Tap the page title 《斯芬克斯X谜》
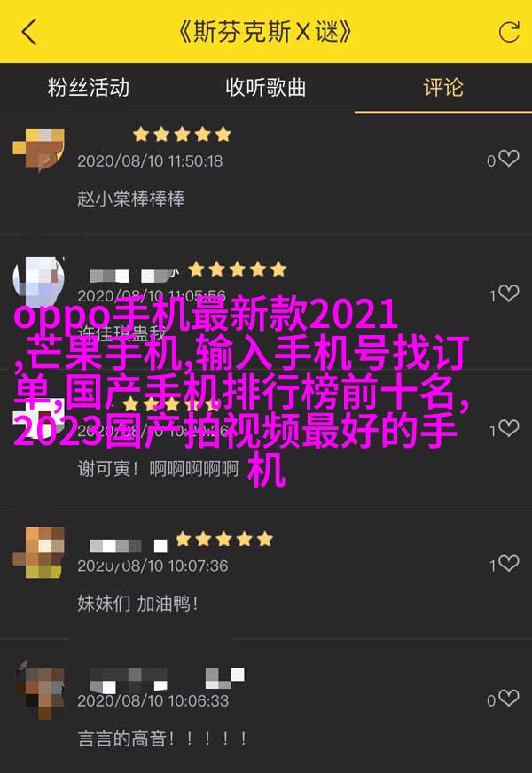The width and height of the screenshot is (532, 773). pyautogui.click(x=265, y=32)
